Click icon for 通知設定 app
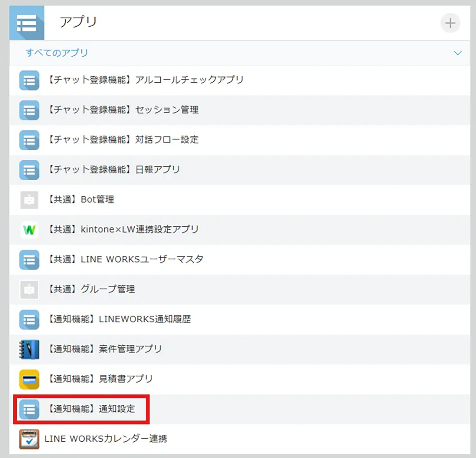 tap(29, 409)
